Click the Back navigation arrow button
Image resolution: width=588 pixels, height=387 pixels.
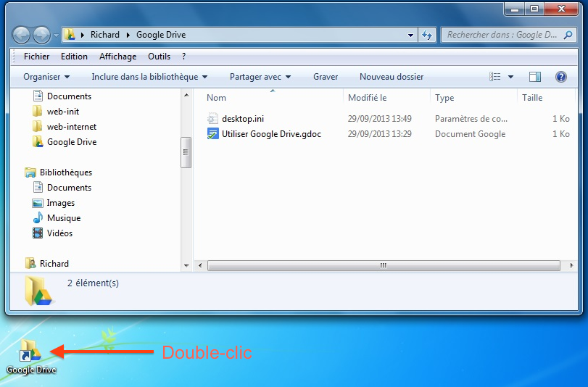point(22,35)
